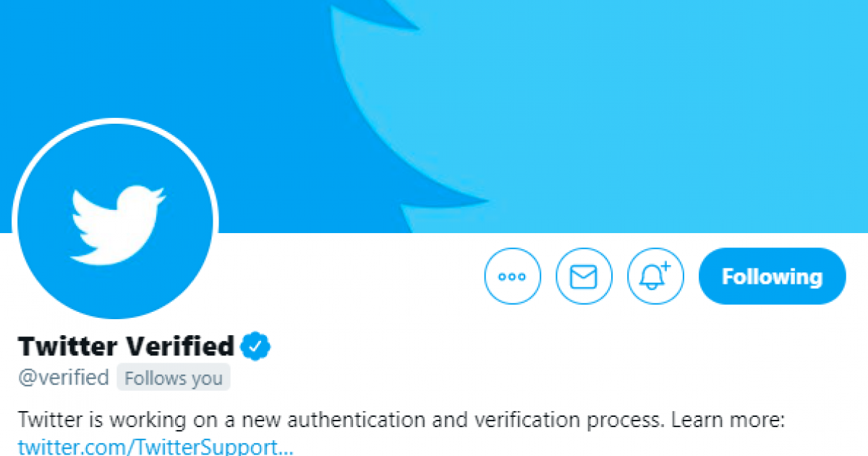The height and width of the screenshot is (456, 868).
Task: Click the white bird logo in avatar
Action: point(117,224)
